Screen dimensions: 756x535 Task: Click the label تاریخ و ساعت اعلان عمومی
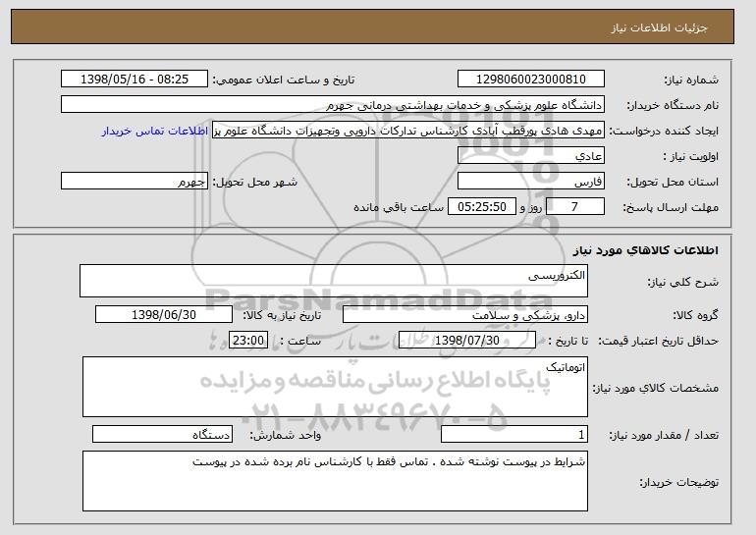click(284, 80)
